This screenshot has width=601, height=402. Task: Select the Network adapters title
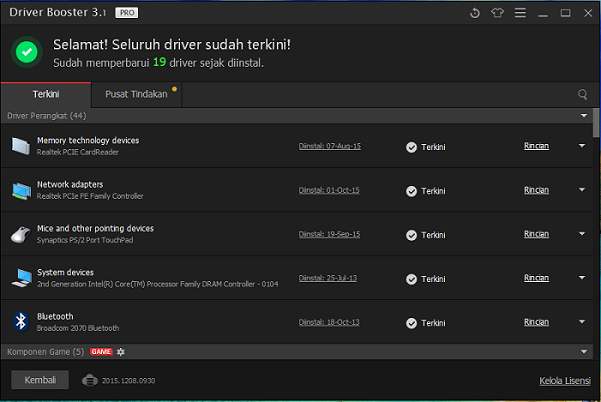click(x=70, y=184)
